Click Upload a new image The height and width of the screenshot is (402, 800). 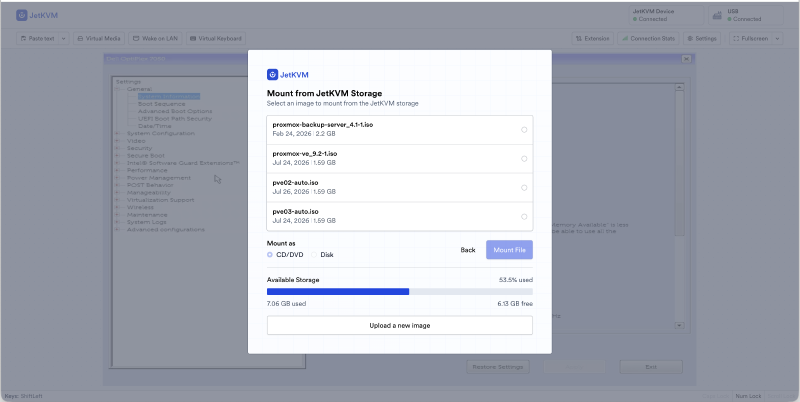point(399,325)
